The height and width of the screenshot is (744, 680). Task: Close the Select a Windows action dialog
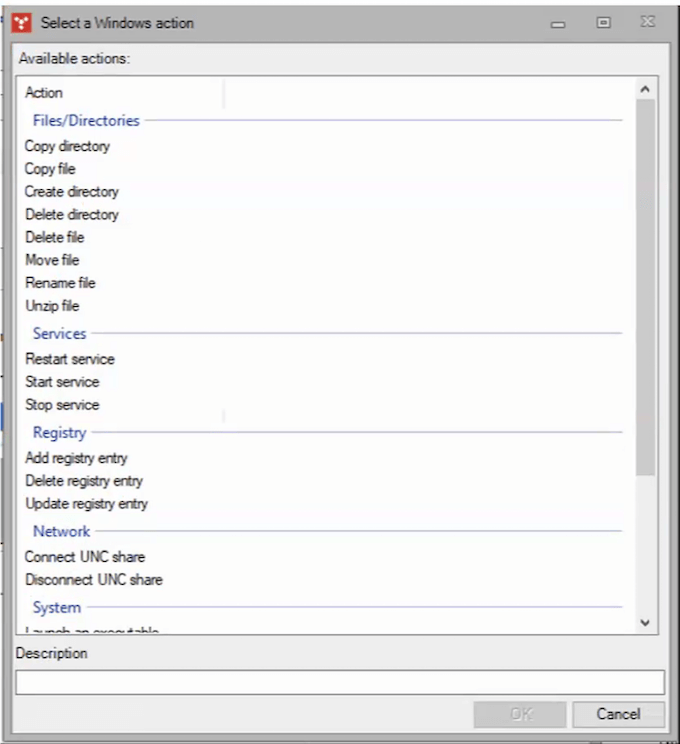tap(647, 22)
